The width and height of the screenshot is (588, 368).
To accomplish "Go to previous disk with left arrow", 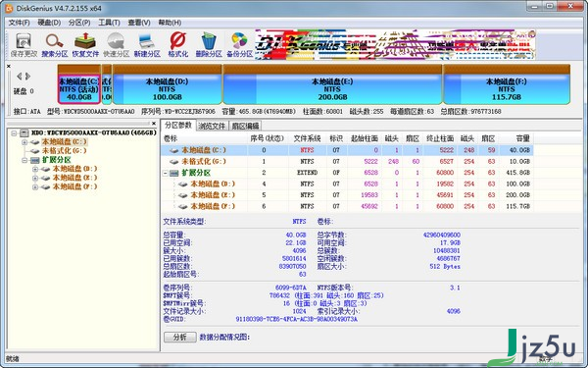I will click(20, 77).
